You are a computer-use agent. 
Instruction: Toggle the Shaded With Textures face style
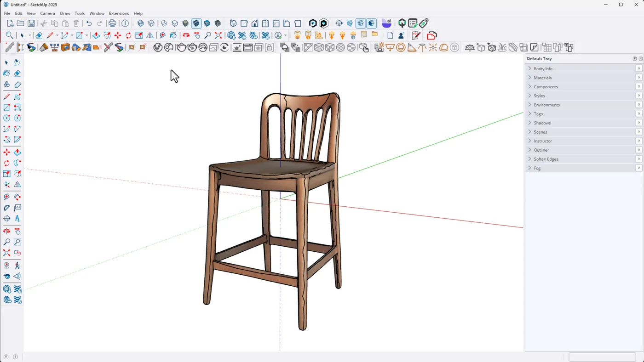[x=196, y=23]
